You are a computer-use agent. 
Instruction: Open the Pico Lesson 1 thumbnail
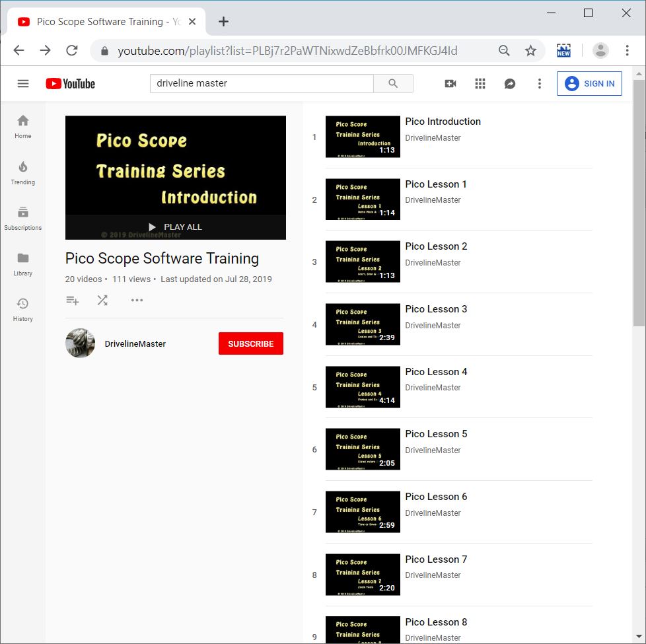[363, 199]
